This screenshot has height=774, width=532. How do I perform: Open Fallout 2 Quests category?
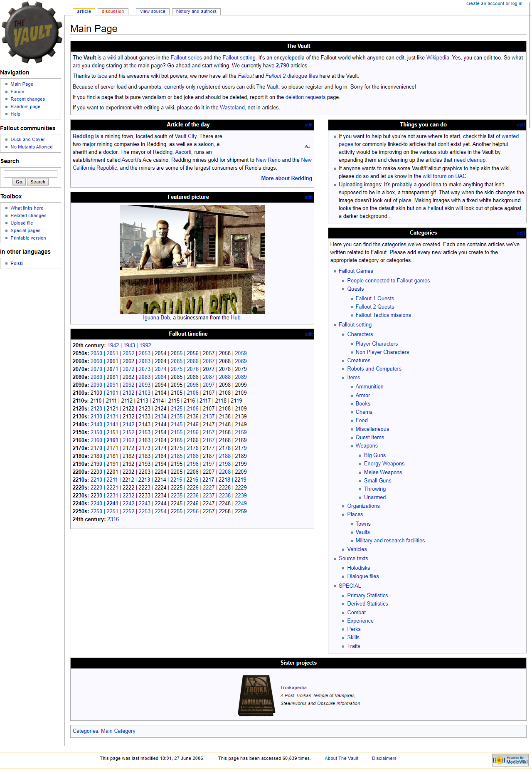point(375,307)
